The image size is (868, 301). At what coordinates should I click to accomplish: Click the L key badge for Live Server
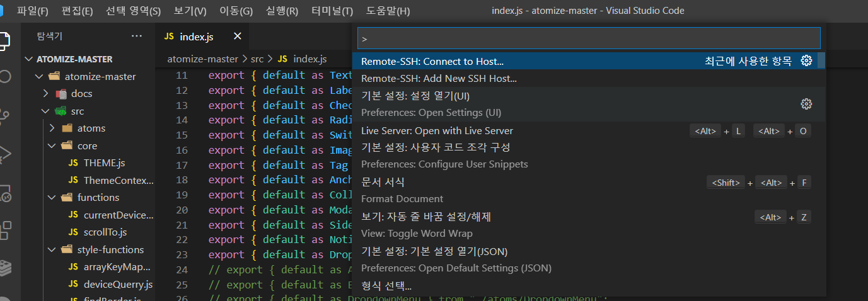[x=738, y=131]
